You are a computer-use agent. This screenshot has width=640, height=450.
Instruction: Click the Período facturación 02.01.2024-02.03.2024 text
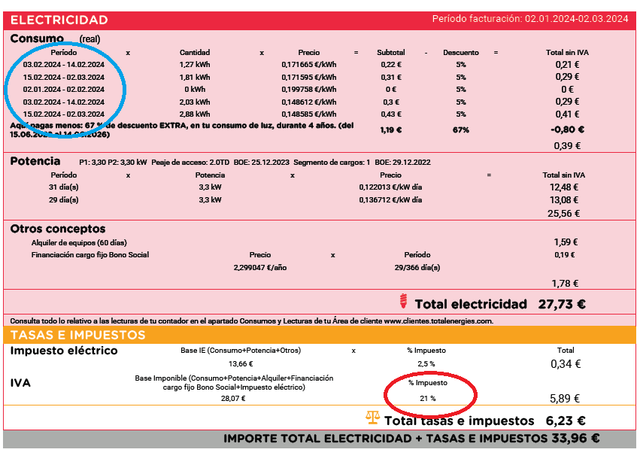click(x=530, y=19)
